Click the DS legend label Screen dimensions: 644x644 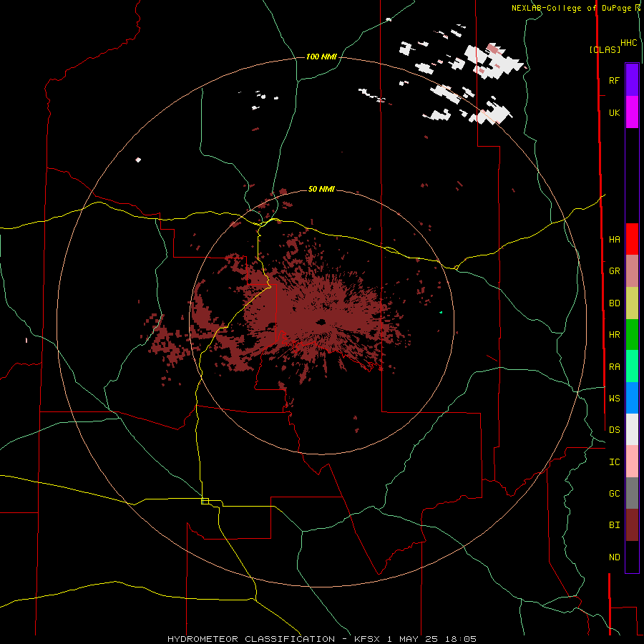coord(614,430)
